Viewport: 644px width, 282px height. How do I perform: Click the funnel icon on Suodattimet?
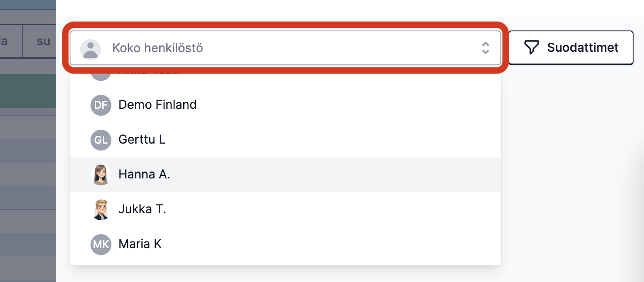[x=531, y=47]
